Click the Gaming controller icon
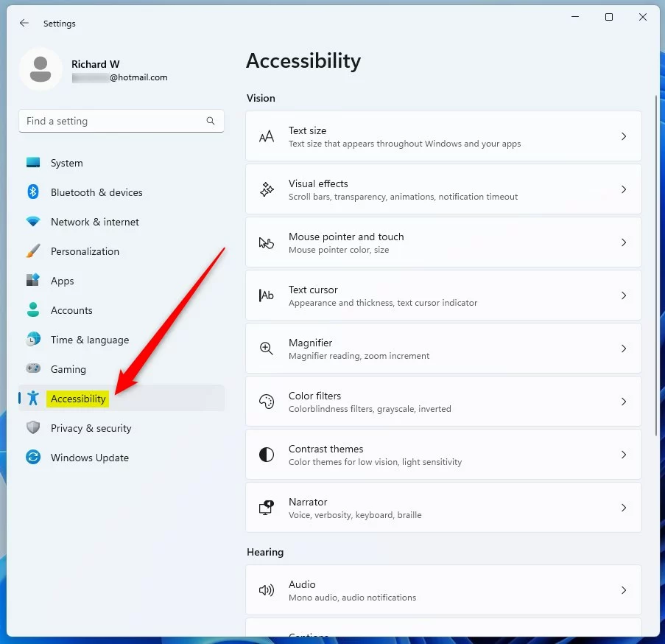Viewport: 665px width, 644px height. (33, 368)
